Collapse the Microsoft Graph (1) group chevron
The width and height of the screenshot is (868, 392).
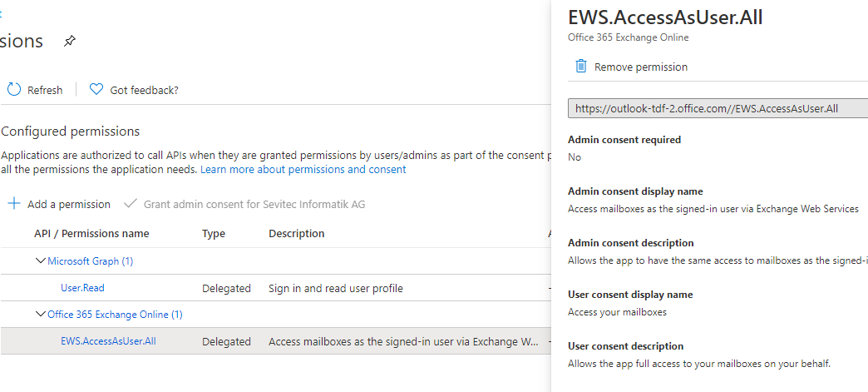[40, 261]
